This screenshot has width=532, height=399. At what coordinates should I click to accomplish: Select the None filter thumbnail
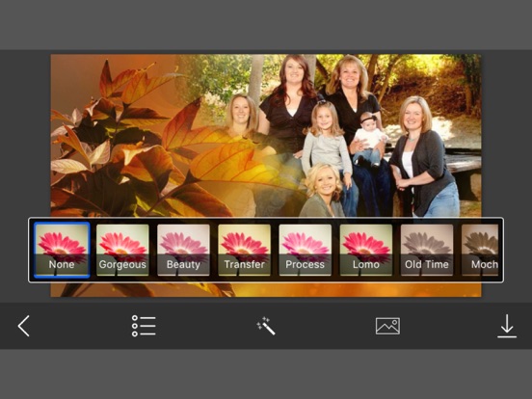click(x=62, y=250)
